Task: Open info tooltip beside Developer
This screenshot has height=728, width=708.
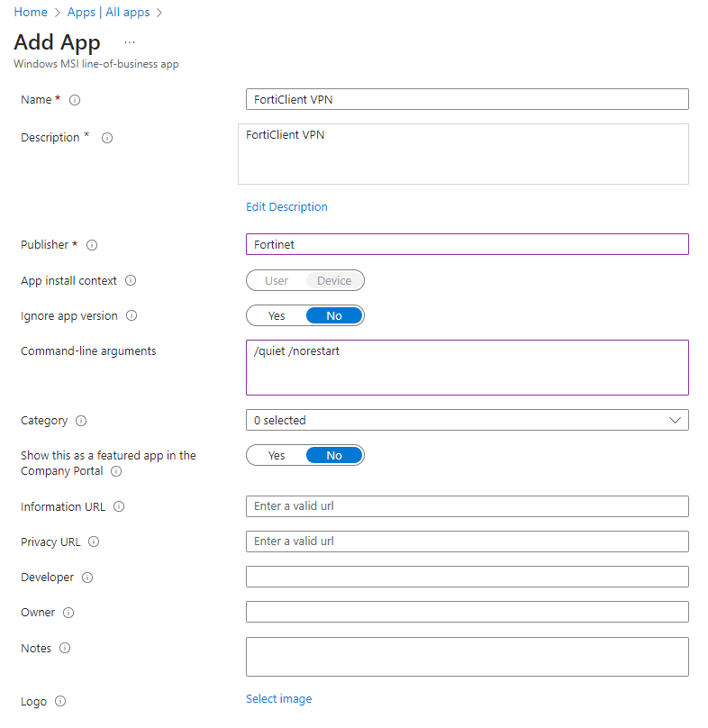Action: (x=87, y=578)
